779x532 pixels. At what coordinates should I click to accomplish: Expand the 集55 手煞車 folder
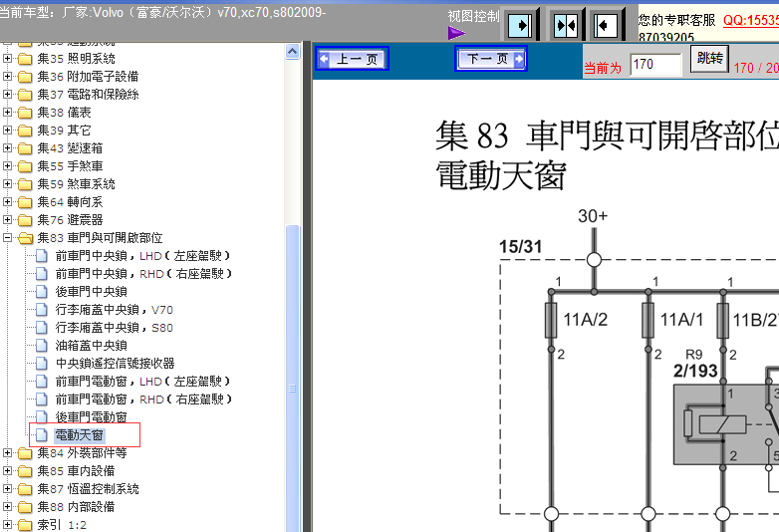[7, 166]
